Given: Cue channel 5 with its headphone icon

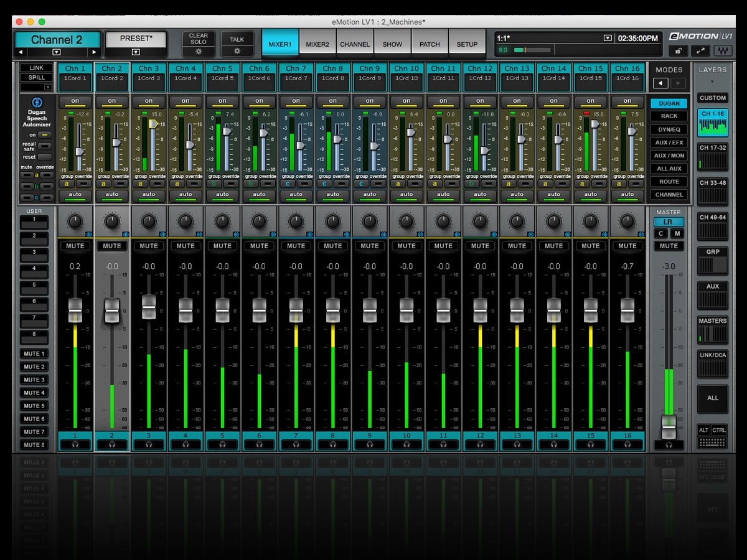Looking at the screenshot, I should 222,444.
